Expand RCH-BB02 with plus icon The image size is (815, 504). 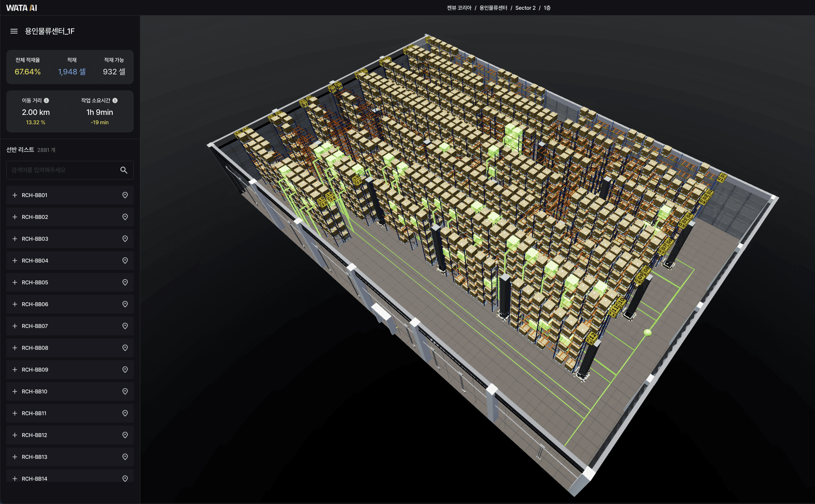coord(15,217)
